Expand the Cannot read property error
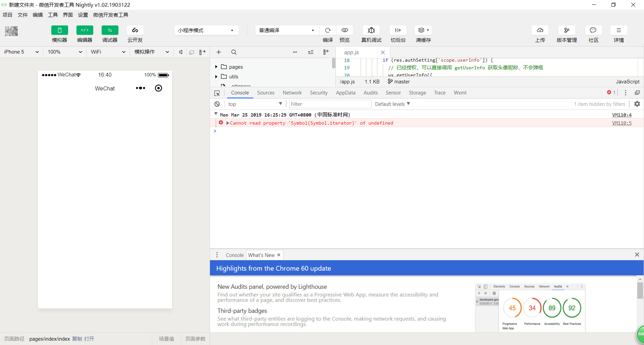The height and width of the screenshot is (345, 644). point(228,123)
